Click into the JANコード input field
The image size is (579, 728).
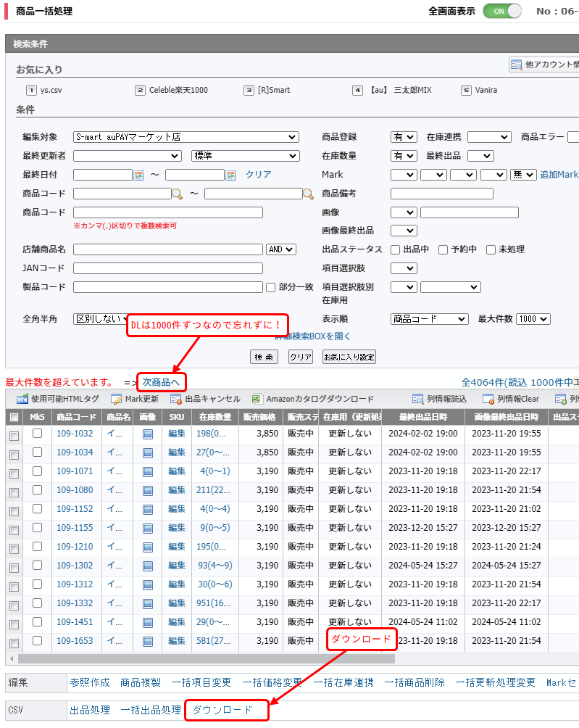[168, 268]
